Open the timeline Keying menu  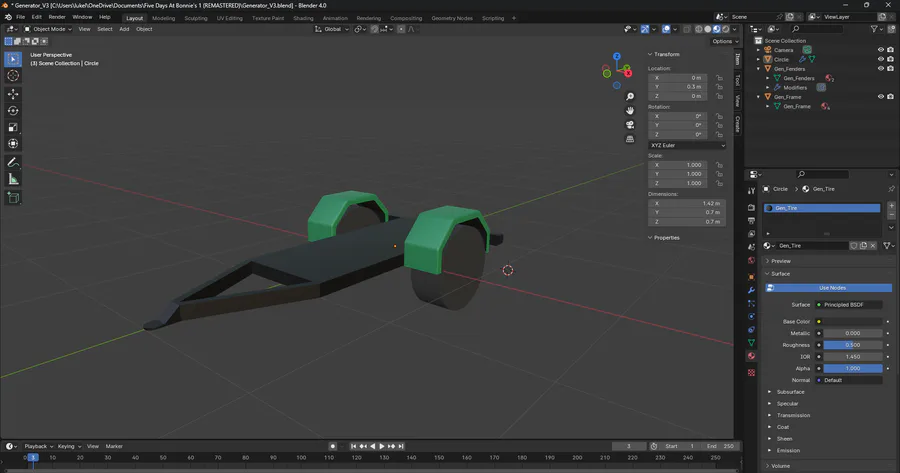point(69,446)
